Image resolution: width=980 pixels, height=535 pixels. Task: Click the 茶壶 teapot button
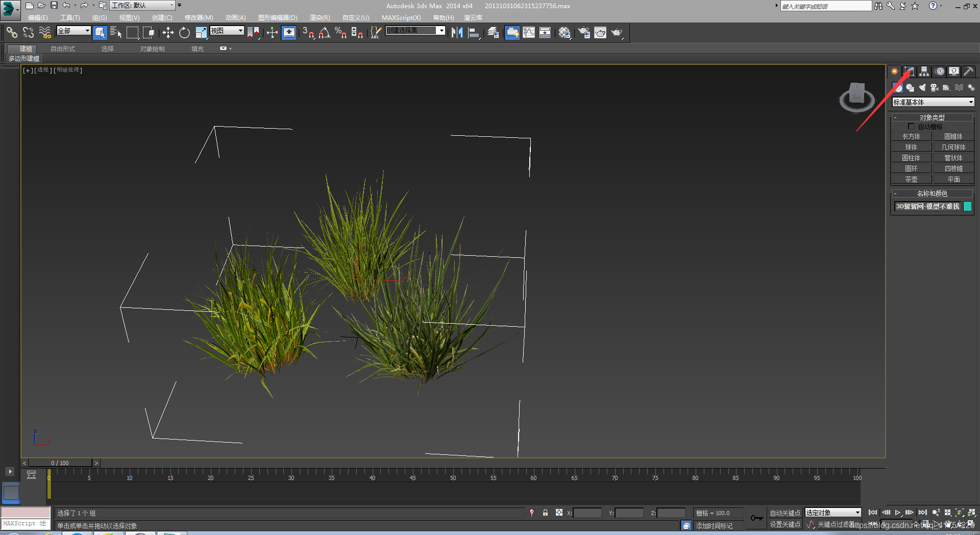[911, 179]
